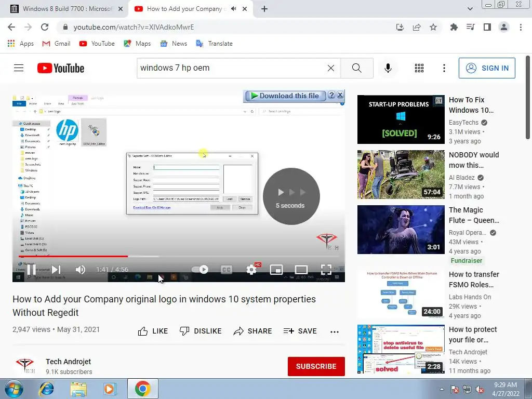This screenshot has width=532, height=399.
Task: Toggle the autoplay switch in player
Action: coord(200,270)
